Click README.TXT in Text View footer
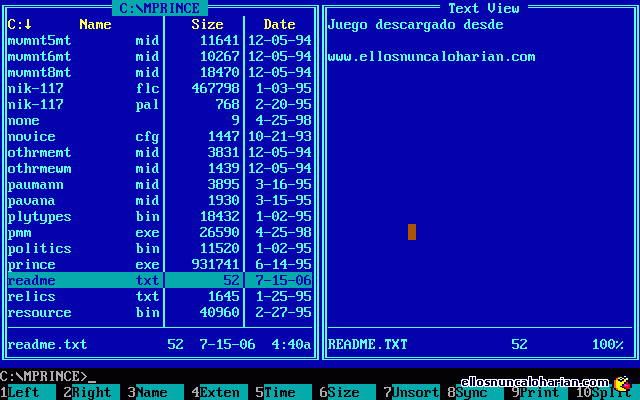 click(x=367, y=344)
